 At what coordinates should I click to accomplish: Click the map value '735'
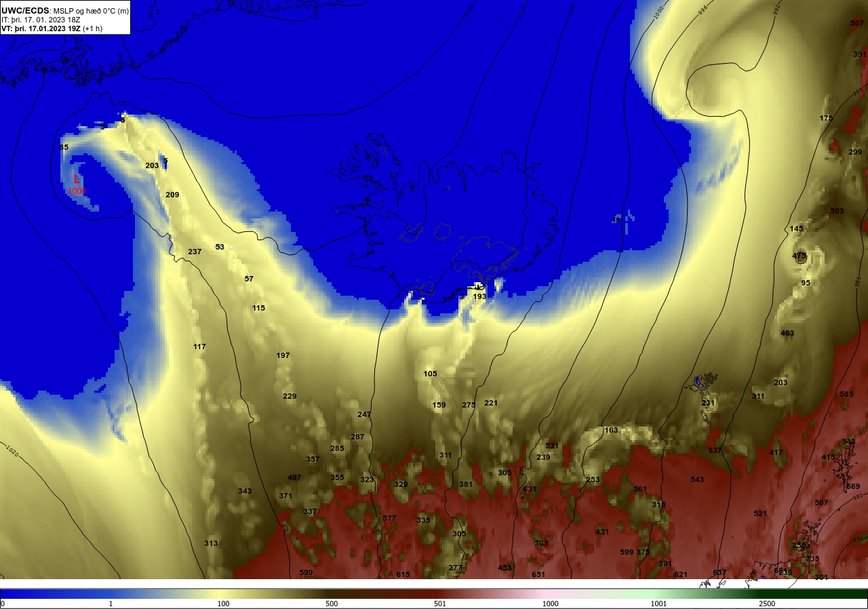(x=812, y=559)
